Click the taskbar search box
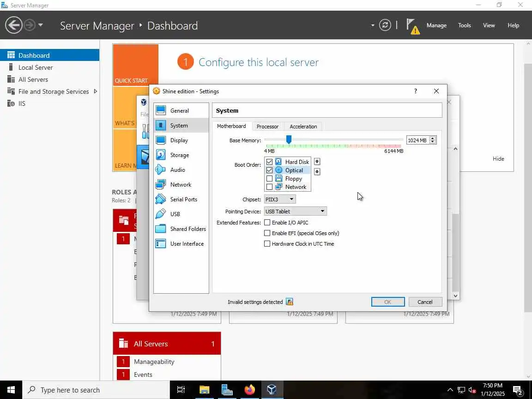532x399 pixels. click(x=96, y=390)
